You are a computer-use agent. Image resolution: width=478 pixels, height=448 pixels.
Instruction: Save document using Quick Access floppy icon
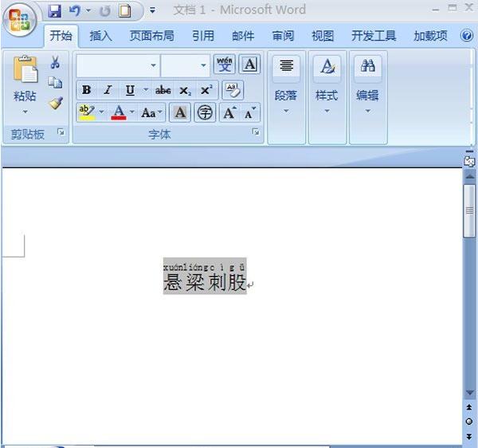54,11
